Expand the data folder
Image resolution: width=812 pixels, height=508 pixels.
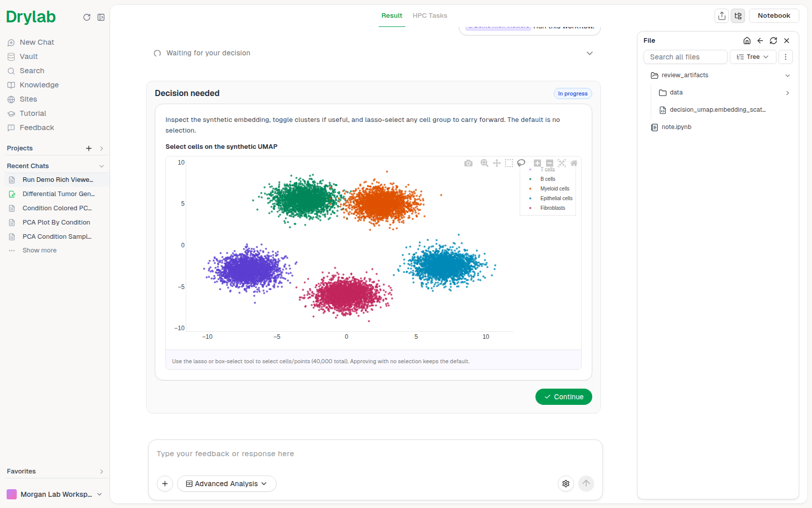(x=788, y=92)
